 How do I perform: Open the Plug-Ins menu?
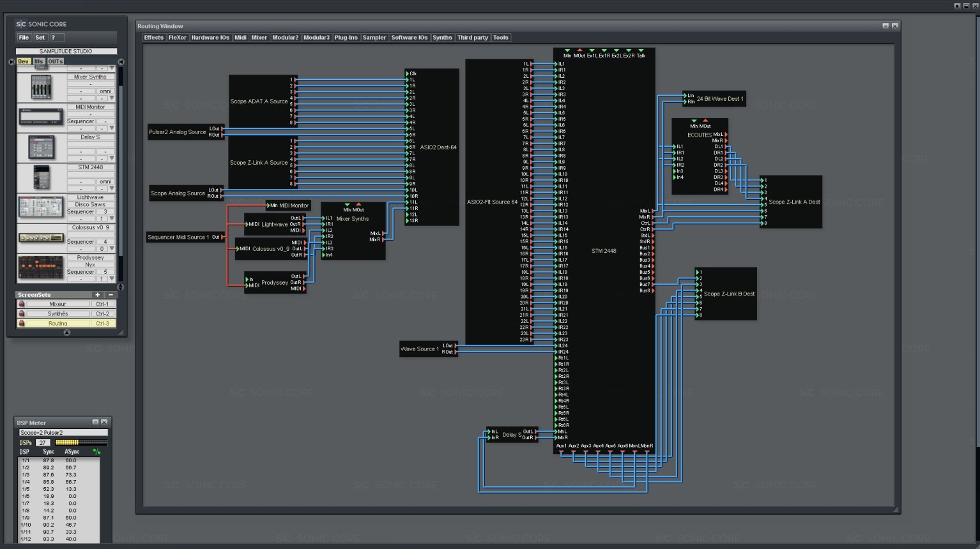click(x=346, y=38)
